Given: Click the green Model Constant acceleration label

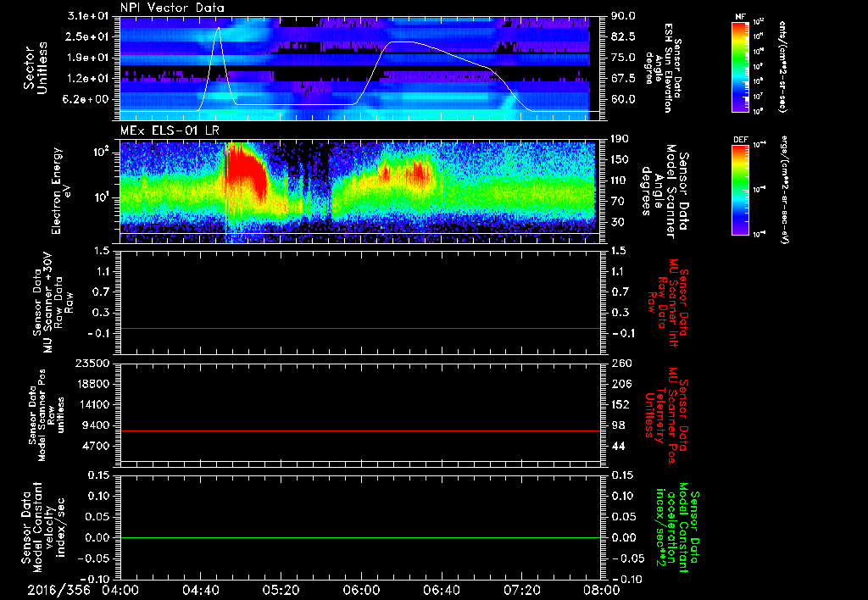Looking at the screenshot, I should tap(677, 529).
